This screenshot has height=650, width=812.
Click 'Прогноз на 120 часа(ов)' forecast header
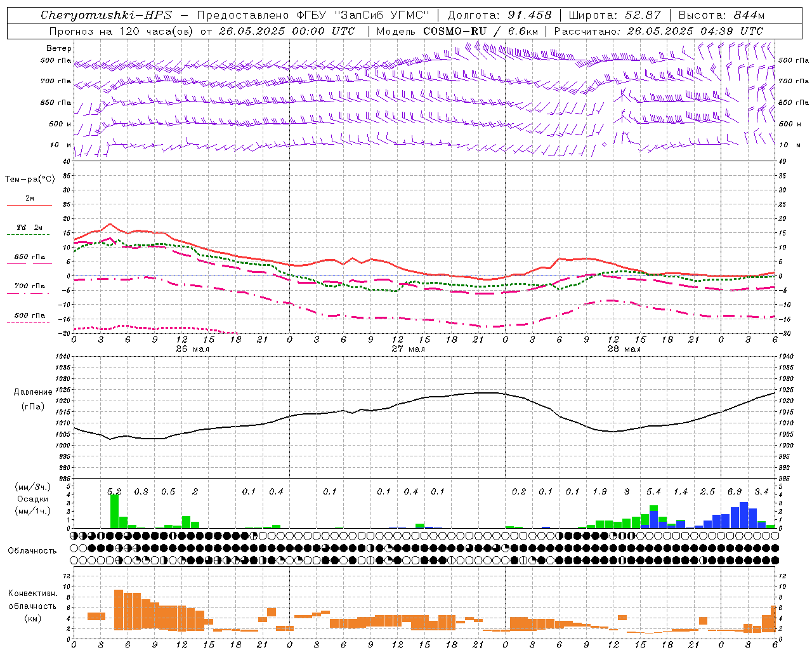[x=121, y=31]
